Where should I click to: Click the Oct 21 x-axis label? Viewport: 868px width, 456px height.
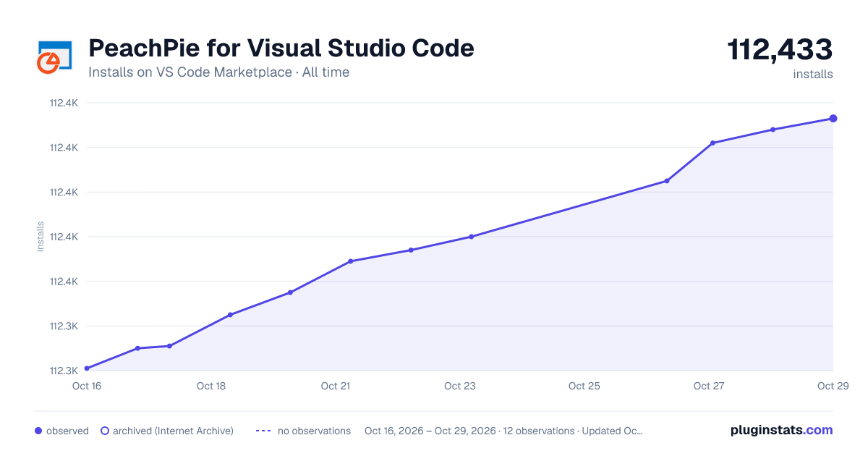tap(336, 387)
